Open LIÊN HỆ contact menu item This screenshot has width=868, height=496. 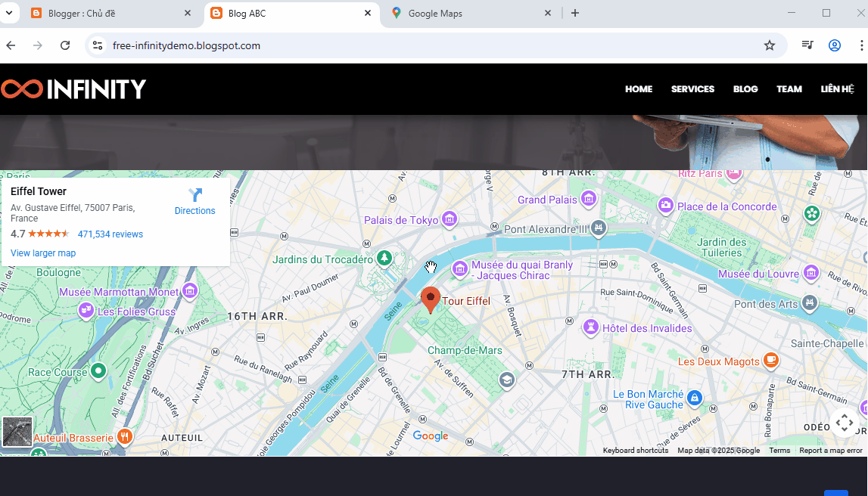[x=837, y=88]
